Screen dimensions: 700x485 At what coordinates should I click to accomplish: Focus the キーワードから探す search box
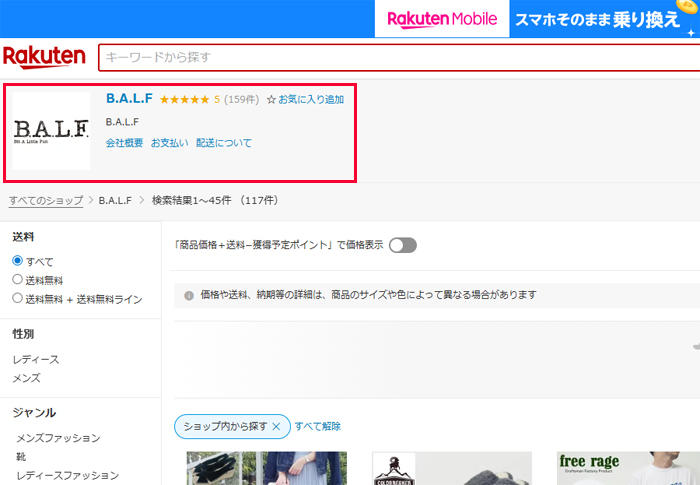click(399, 57)
